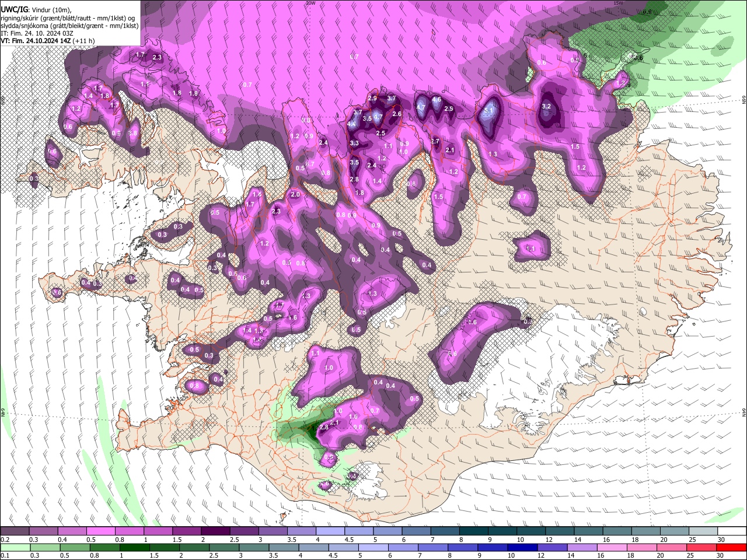Click the 3.8 value in the northwest fjords
The height and width of the screenshot is (560, 747).
pos(132,133)
